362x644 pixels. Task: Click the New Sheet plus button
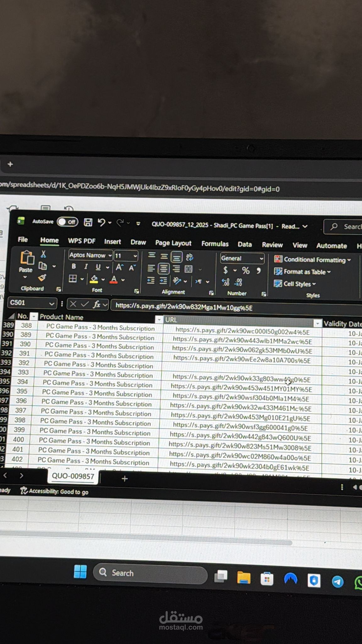(125, 479)
